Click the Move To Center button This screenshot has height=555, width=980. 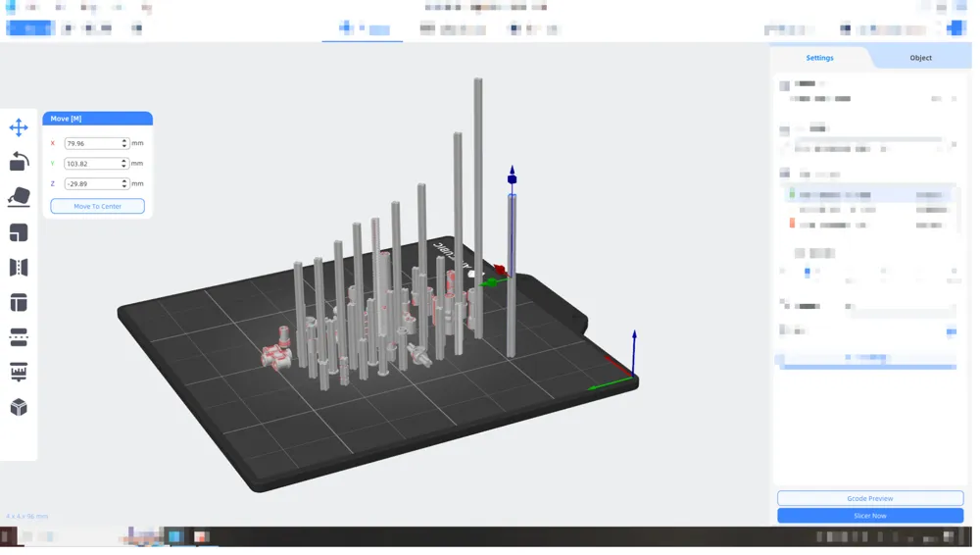[x=98, y=208]
